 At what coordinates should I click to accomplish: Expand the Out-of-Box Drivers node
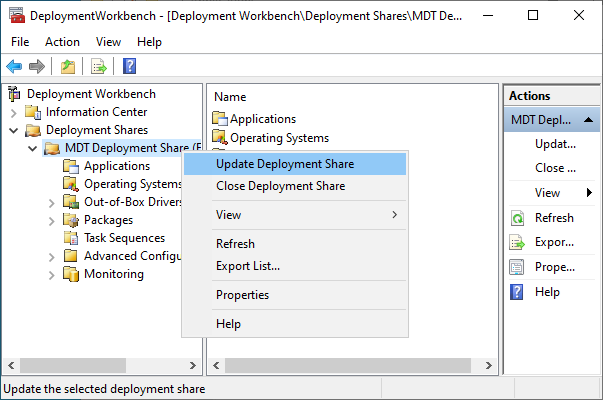click(52, 203)
